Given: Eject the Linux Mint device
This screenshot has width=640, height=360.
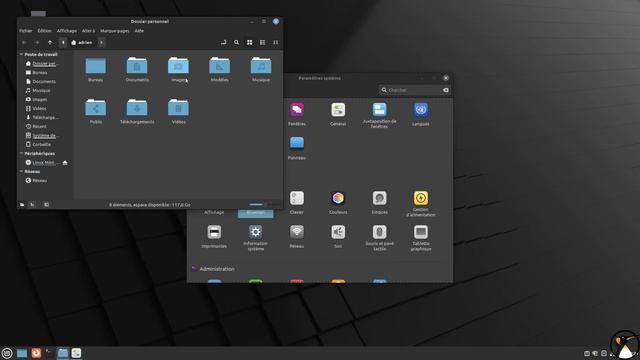Looking at the screenshot, I should 65,162.
